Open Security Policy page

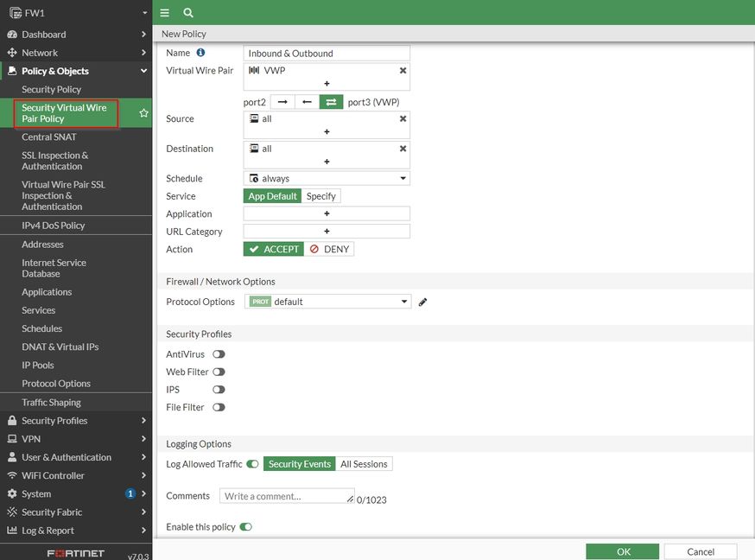point(51,89)
